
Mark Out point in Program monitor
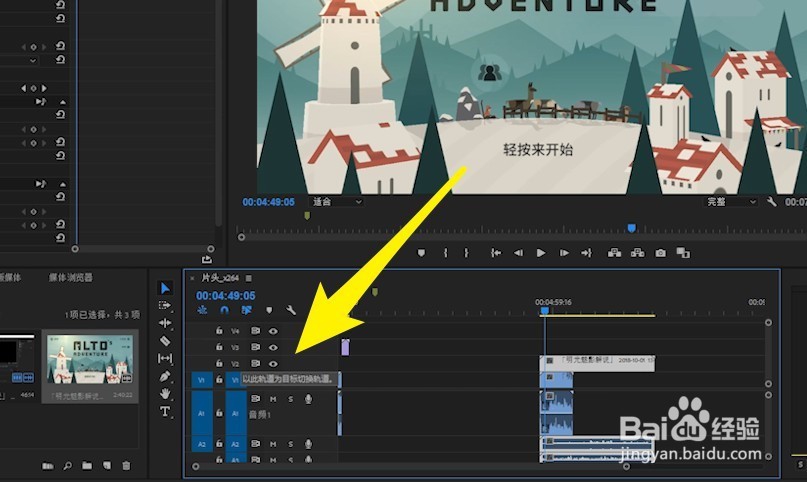pos(466,253)
